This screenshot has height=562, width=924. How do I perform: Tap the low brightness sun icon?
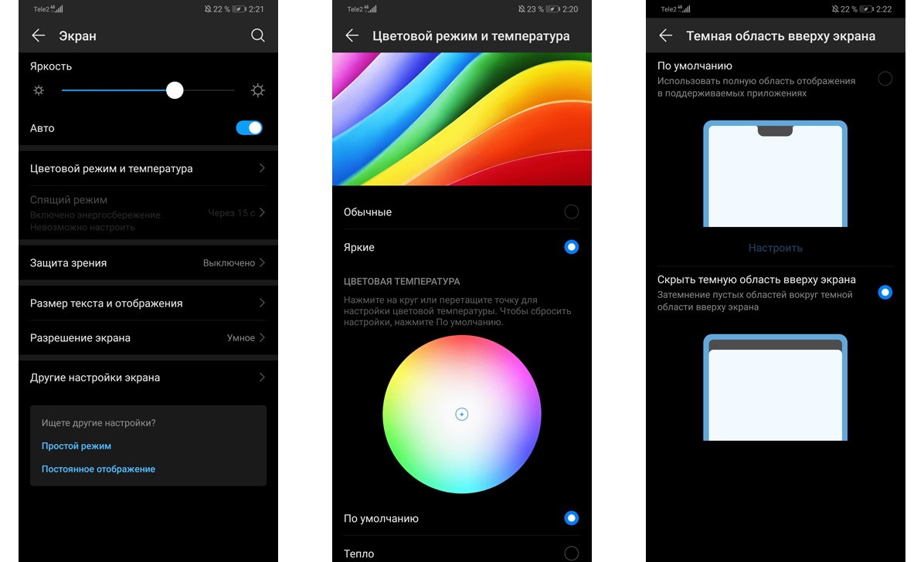click(39, 90)
